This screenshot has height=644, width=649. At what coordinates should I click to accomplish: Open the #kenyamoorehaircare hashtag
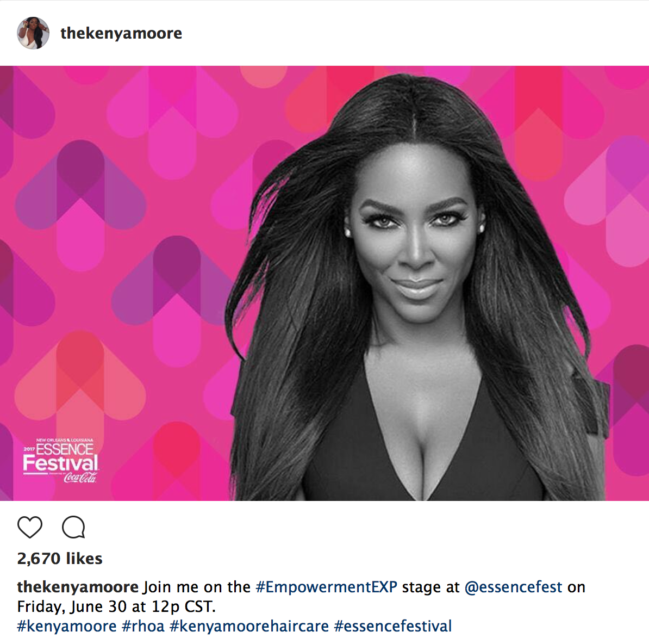pyautogui.click(x=249, y=626)
